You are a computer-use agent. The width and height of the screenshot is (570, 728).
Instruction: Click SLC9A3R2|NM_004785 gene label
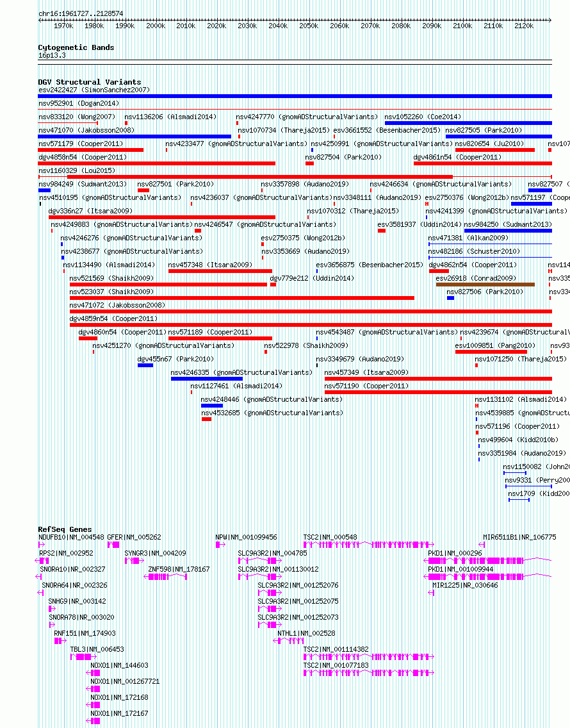272,554
